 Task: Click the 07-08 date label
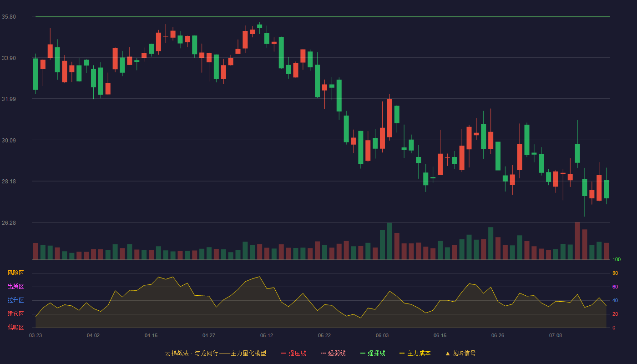(556, 335)
